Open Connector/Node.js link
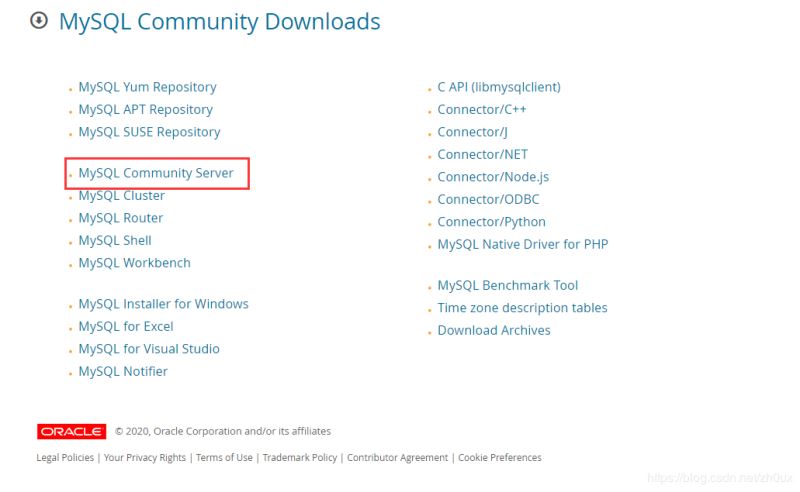This screenshot has height=492, width=800. point(493,177)
